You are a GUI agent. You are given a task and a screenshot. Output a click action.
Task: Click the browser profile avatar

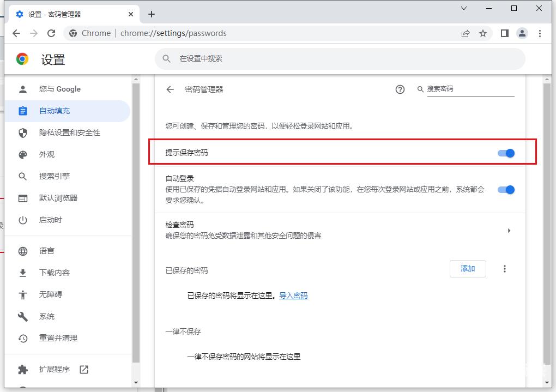[x=522, y=33]
